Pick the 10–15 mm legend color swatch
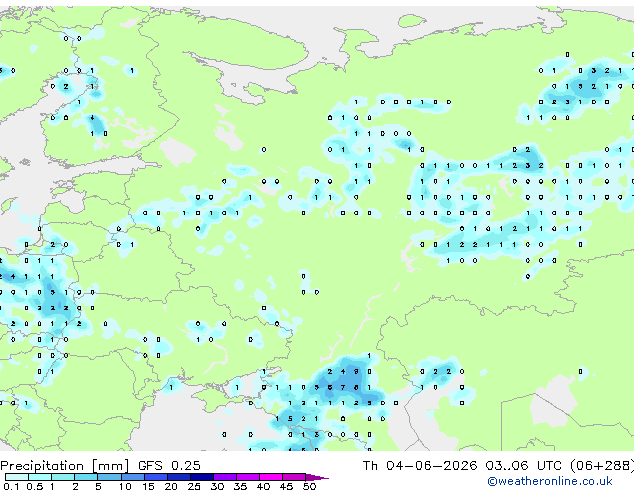This screenshot has width=634, height=490. pyautogui.click(x=133, y=477)
